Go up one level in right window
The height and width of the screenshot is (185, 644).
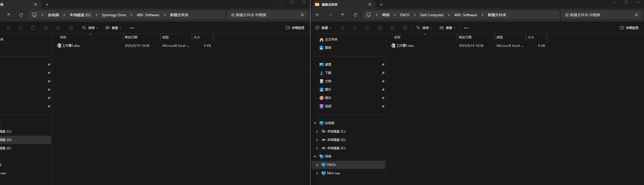tap(343, 15)
